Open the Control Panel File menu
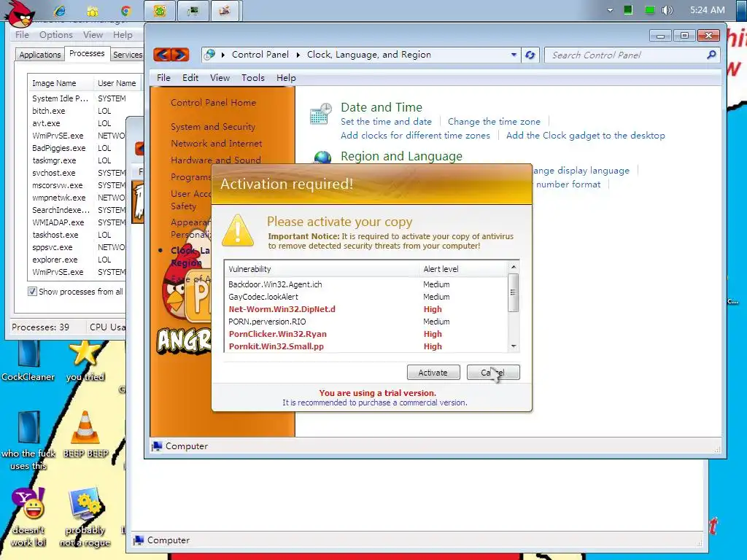The image size is (747, 560). pyautogui.click(x=163, y=77)
